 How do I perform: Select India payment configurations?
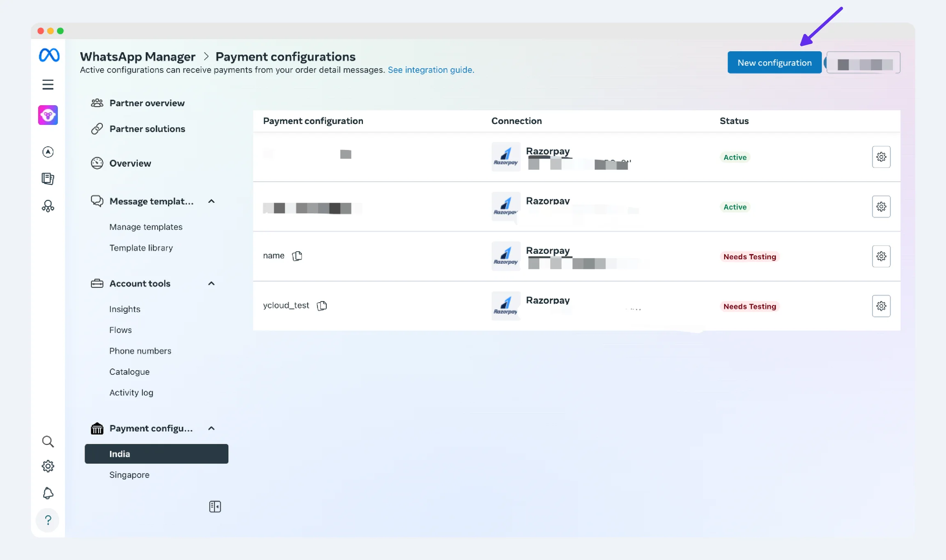[x=156, y=454]
